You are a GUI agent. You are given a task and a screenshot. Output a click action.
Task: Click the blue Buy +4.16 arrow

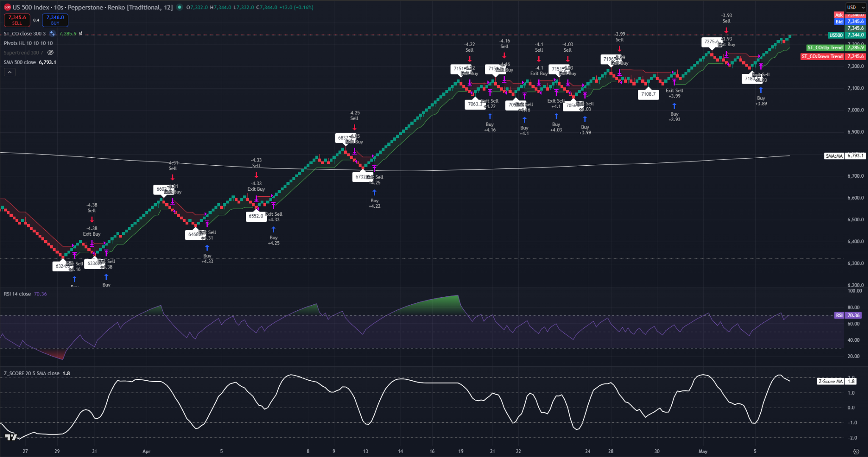click(490, 116)
